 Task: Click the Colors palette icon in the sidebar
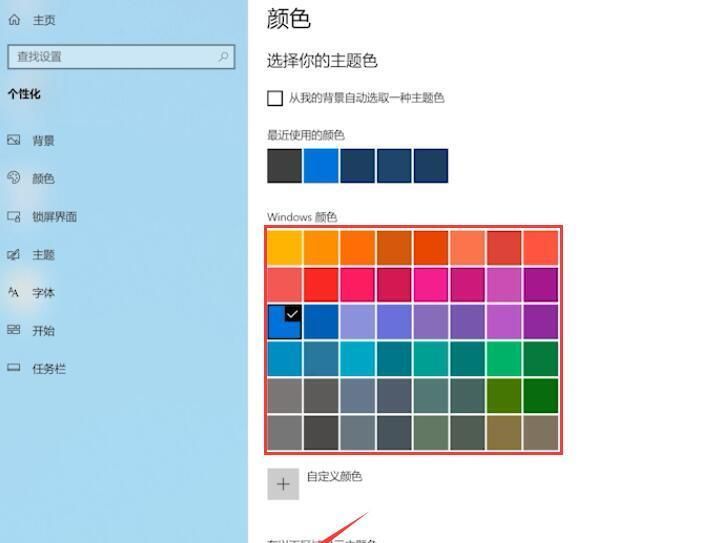tap(13, 178)
